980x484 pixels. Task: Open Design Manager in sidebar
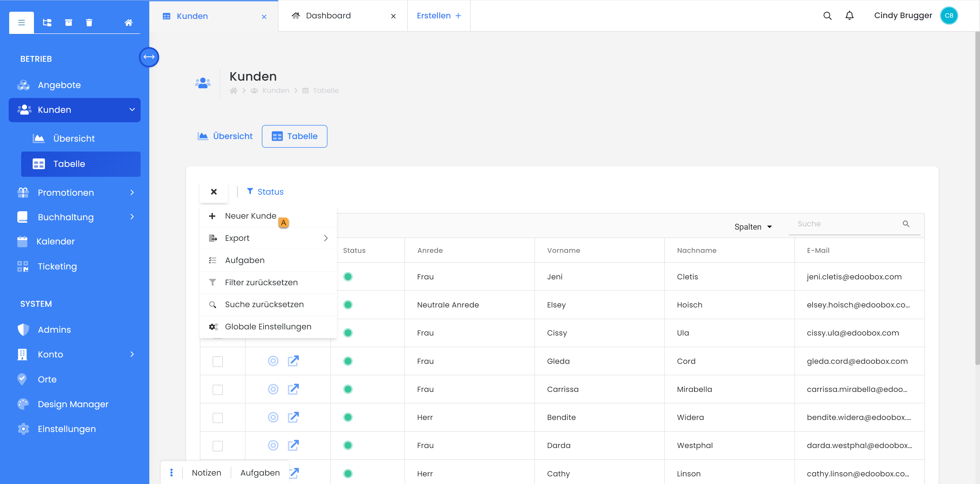[x=73, y=404]
